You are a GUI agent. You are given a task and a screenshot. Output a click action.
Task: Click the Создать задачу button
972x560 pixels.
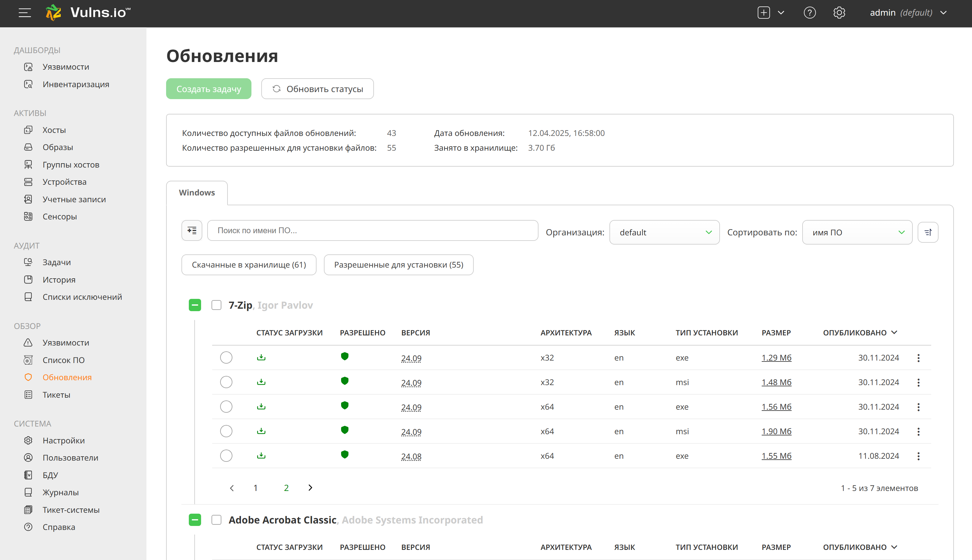coord(208,89)
